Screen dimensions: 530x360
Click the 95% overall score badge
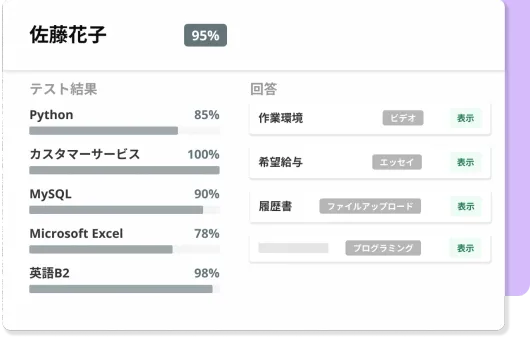[206, 35]
